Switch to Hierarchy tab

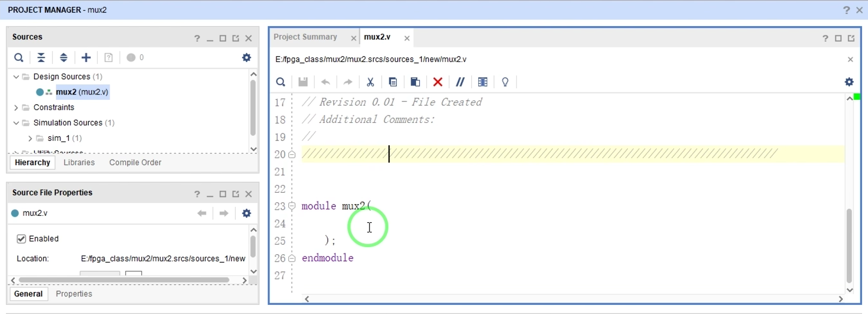[33, 162]
